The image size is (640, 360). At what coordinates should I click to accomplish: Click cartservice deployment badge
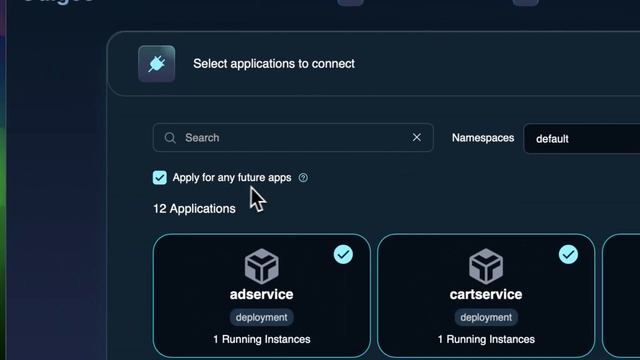pos(486,317)
